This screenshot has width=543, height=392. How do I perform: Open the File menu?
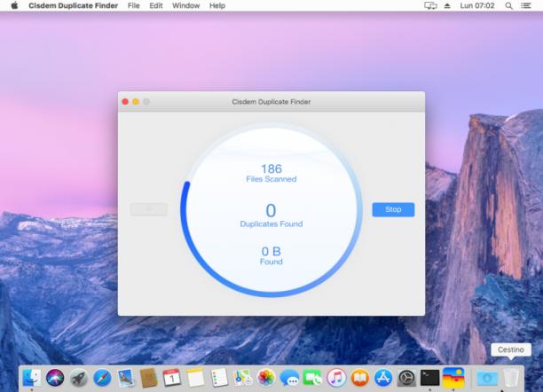point(133,5)
